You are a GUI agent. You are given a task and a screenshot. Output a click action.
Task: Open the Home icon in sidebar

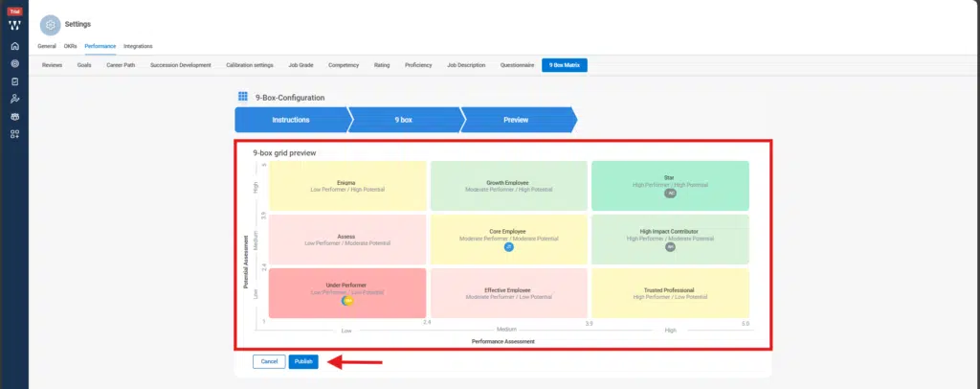(x=14, y=46)
